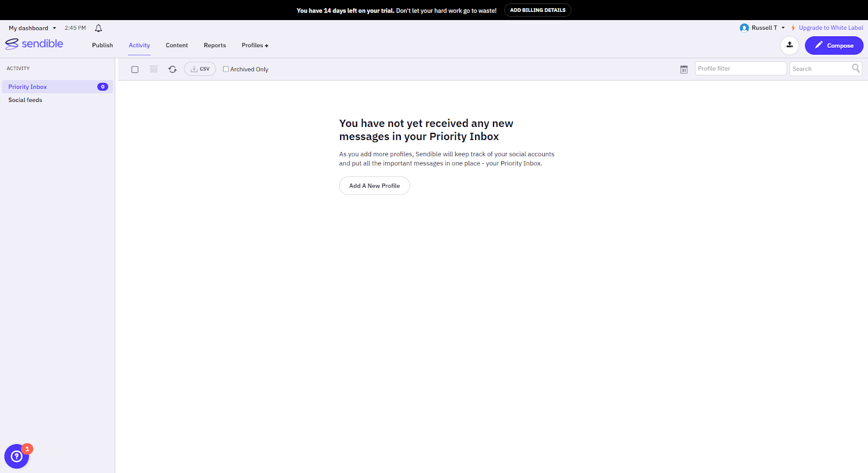Click the archive messages icon
Viewport: 868px width, 473px height.
coord(154,69)
